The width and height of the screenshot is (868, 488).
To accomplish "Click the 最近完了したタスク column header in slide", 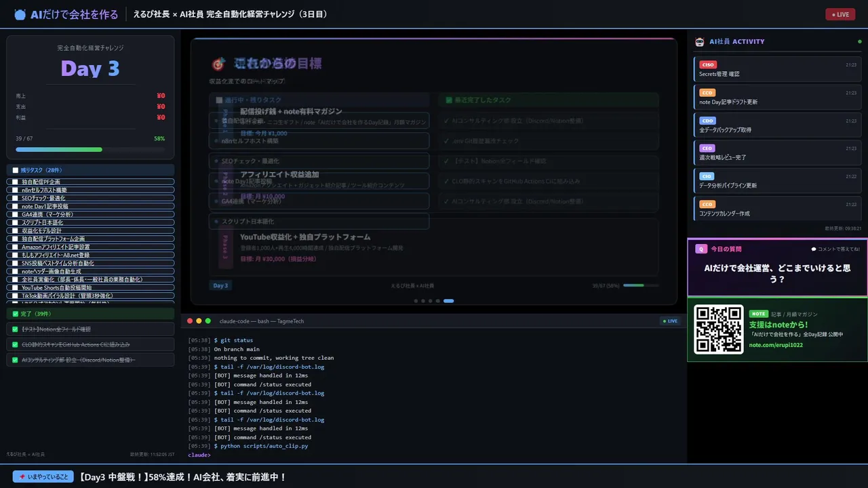I will 548,100.
